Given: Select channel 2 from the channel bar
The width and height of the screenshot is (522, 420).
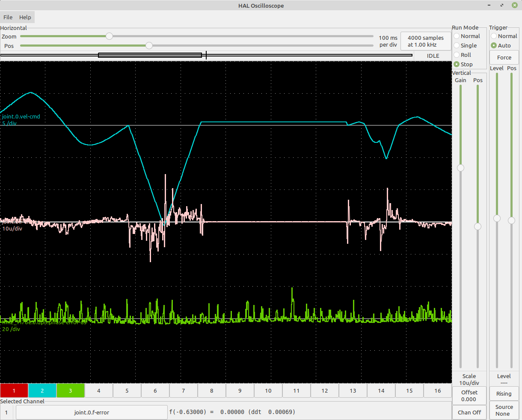Looking at the screenshot, I should tap(42, 390).
